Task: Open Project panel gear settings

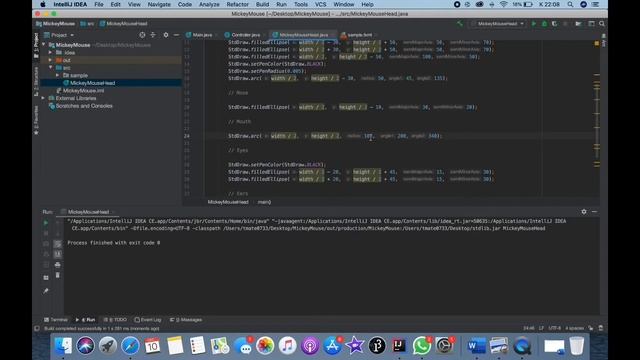Action: [x=166, y=35]
